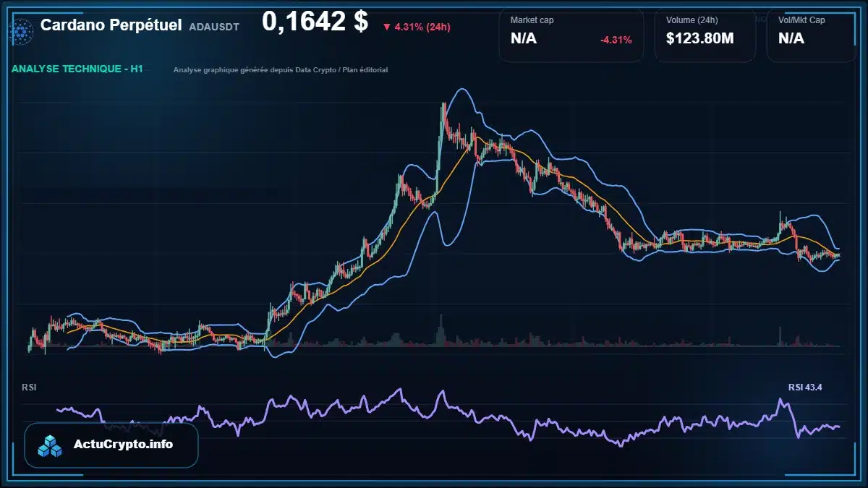This screenshot has width=868, height=488.
Task: Click the RSI line's lowest trough
Action: coord(620,445)
